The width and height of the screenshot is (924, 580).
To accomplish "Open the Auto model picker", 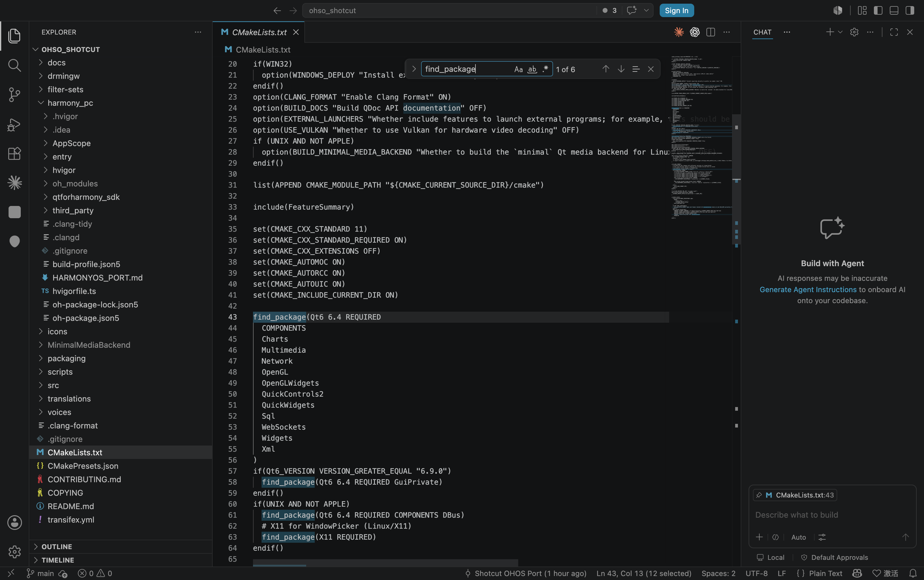I will (x=799, y=537).
